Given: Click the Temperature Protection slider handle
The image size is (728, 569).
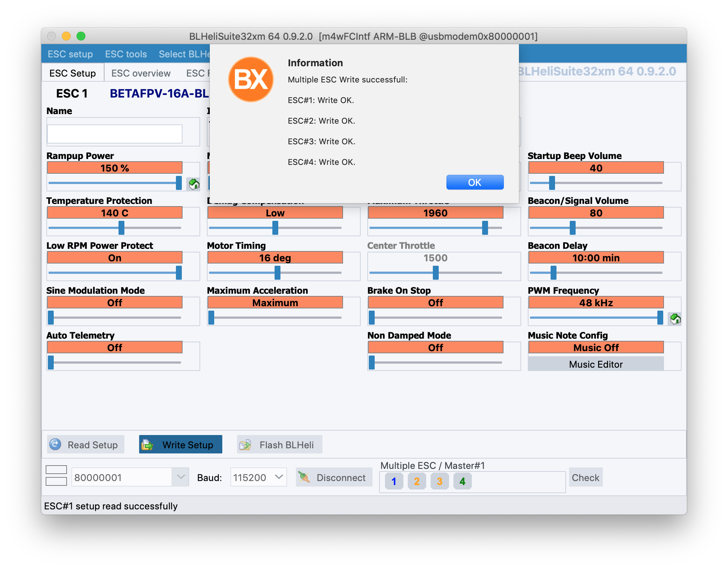Looking at the screenshot, I should click(x=121, y=228).
